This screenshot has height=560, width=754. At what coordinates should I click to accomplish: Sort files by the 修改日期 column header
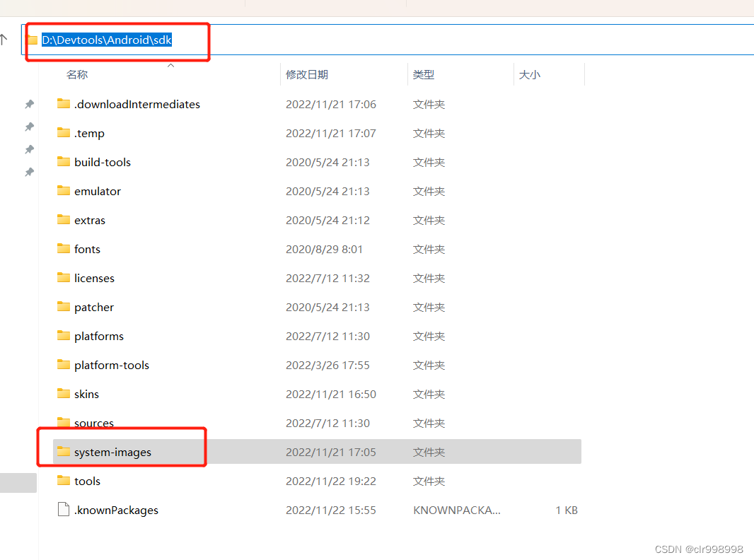point(307,74)
